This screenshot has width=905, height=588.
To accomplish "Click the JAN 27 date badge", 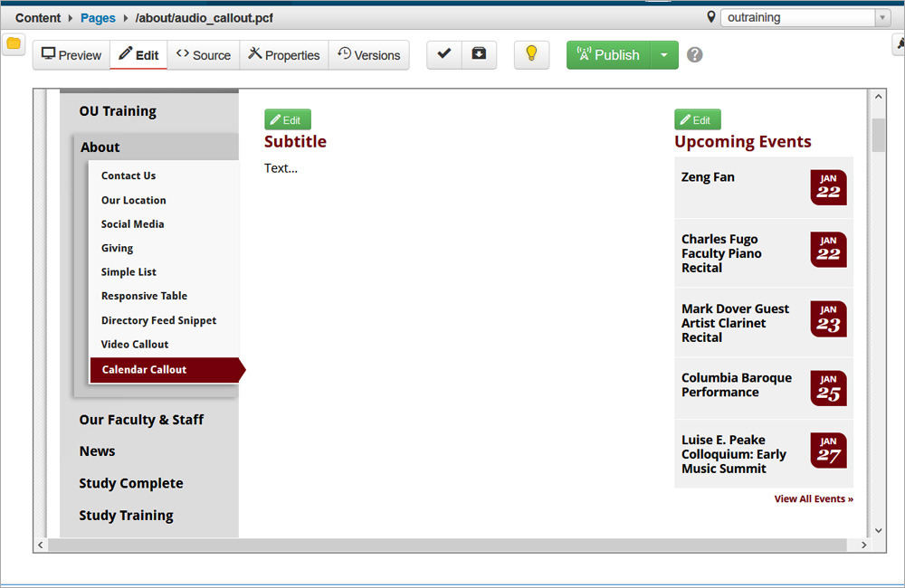I will (828, 450).
